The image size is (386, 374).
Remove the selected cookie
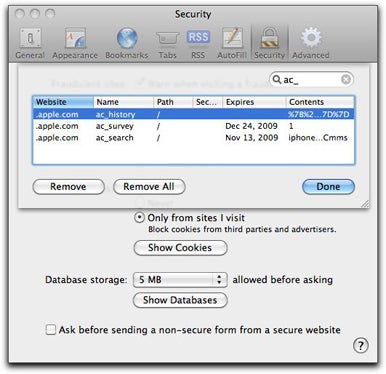point(68,187)
